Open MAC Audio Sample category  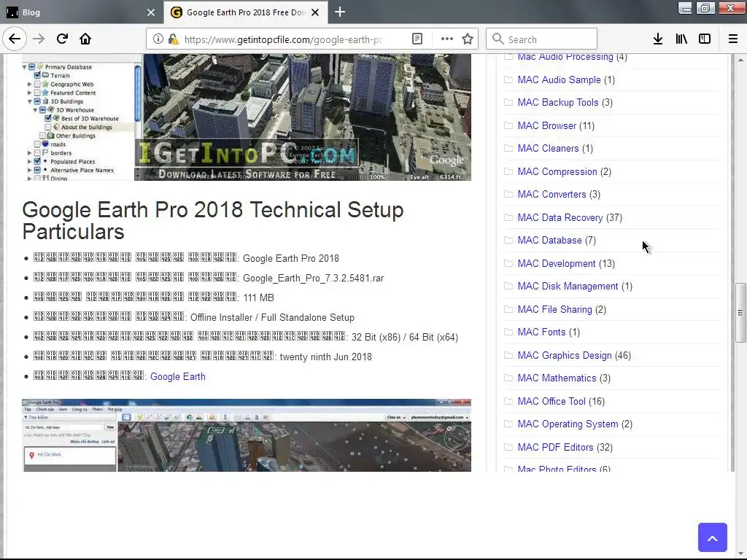pos(559,79)
